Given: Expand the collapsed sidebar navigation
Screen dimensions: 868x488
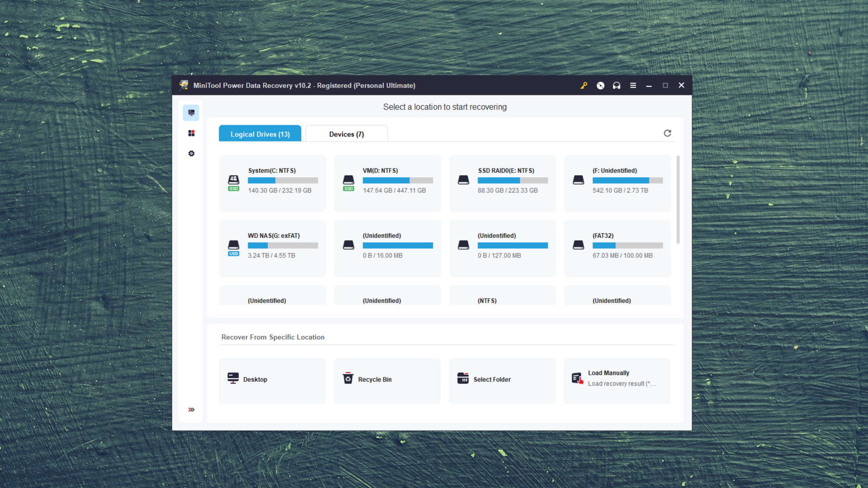Looking at the screenshot, I should pyautogui.click(x=191, y=409).
